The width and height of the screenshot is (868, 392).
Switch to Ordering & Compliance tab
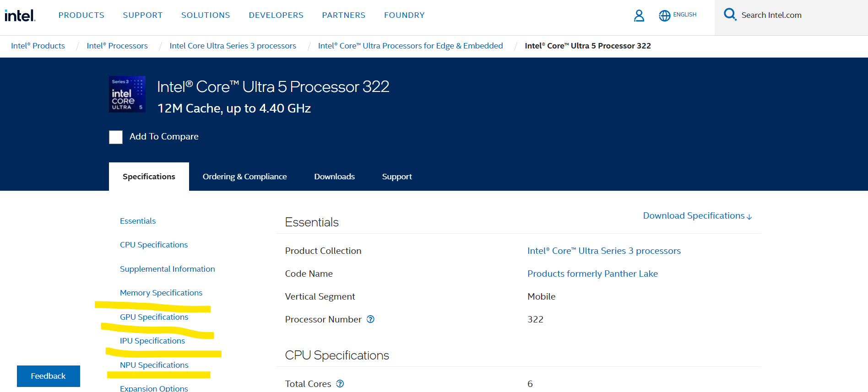pyautogui.click(x=244, y=177)
